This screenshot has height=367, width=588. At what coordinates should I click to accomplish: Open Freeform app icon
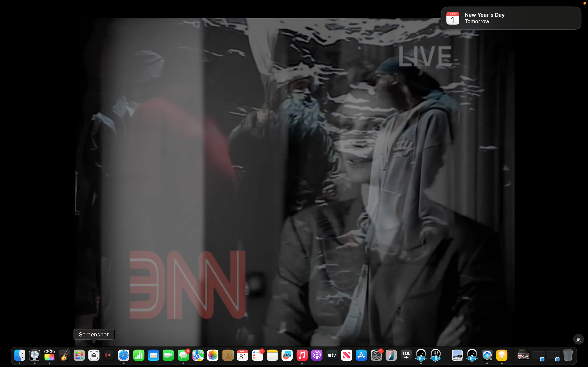287,355
